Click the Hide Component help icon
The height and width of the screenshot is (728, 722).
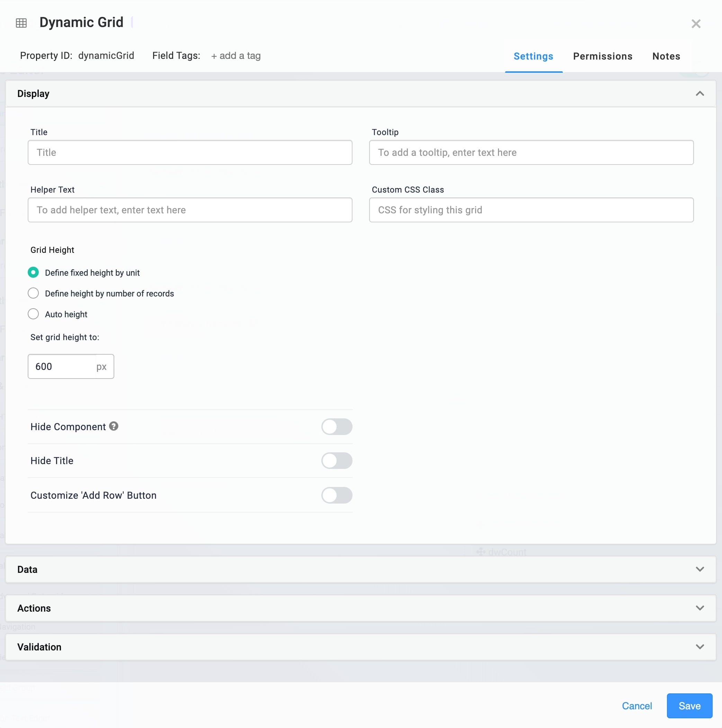pyautogui.click(x=114, y=426)
